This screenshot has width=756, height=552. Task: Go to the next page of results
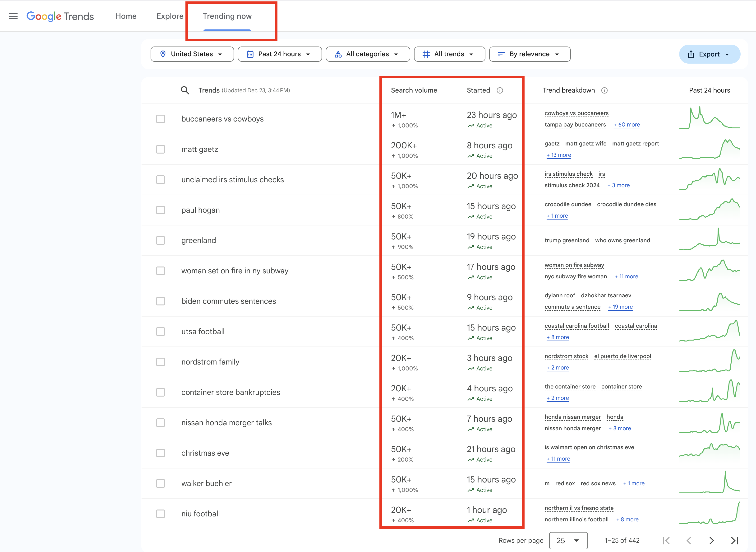(712, 540)
